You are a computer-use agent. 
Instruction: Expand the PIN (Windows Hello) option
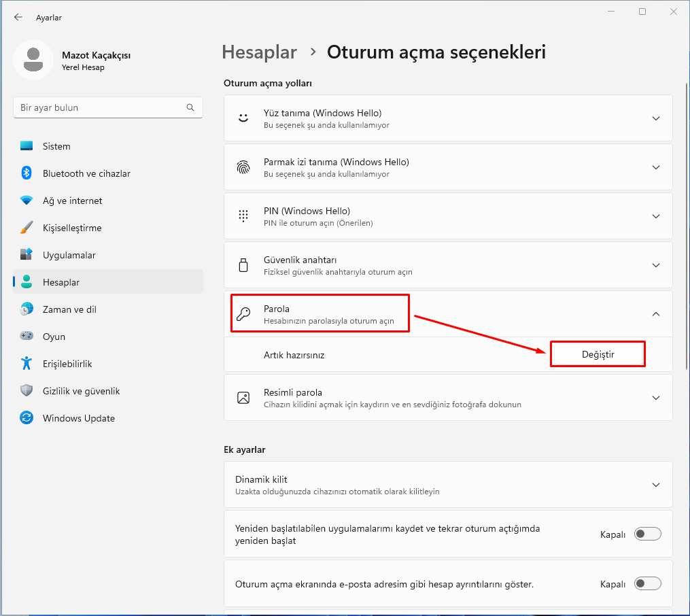(x=655, y=216)
